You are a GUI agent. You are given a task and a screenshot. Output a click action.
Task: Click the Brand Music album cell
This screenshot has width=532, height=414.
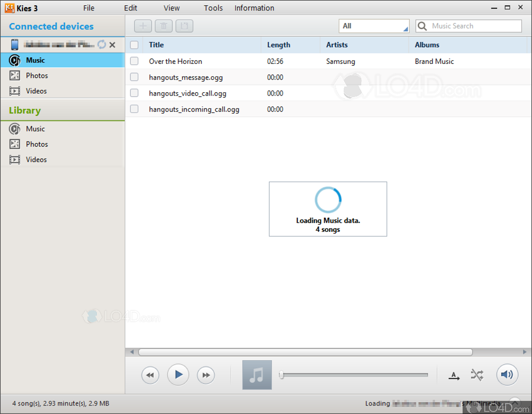point(434,62)
